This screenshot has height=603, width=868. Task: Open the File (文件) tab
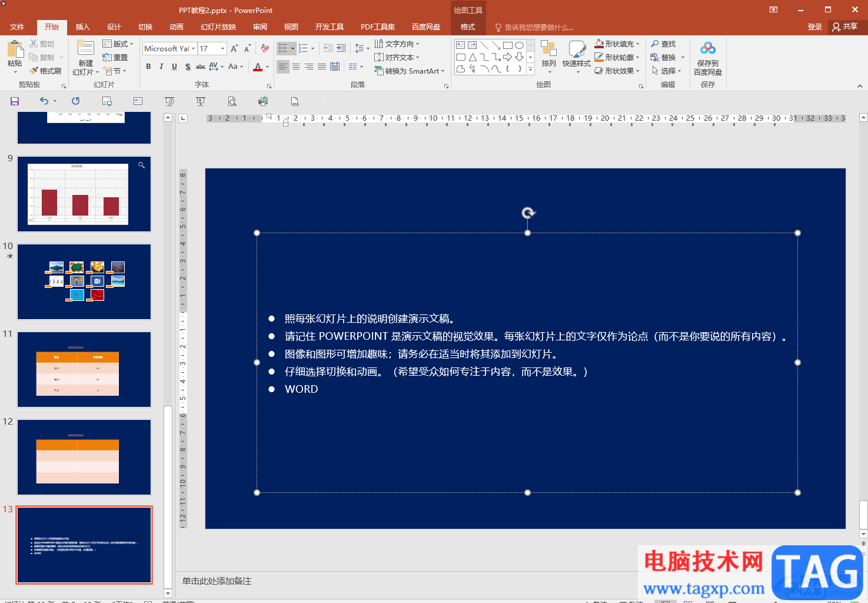(x=17, y=26)
